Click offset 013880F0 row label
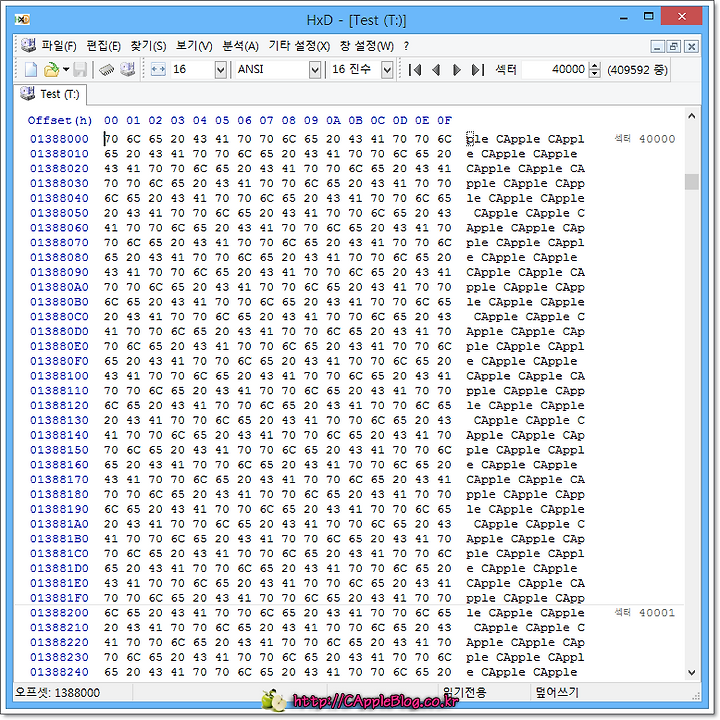720x720 pixels. pos(59,361)
